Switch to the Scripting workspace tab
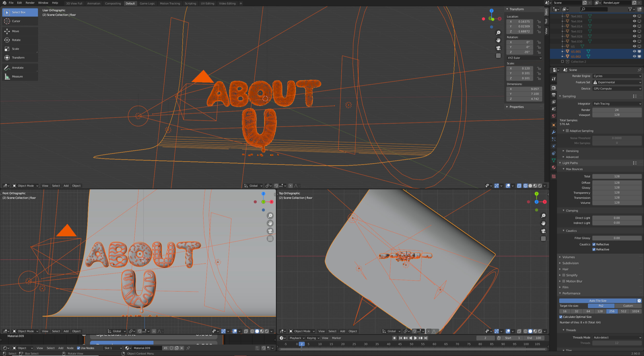Viewport: 644px width, 356px height. click(x=190, y=3)
